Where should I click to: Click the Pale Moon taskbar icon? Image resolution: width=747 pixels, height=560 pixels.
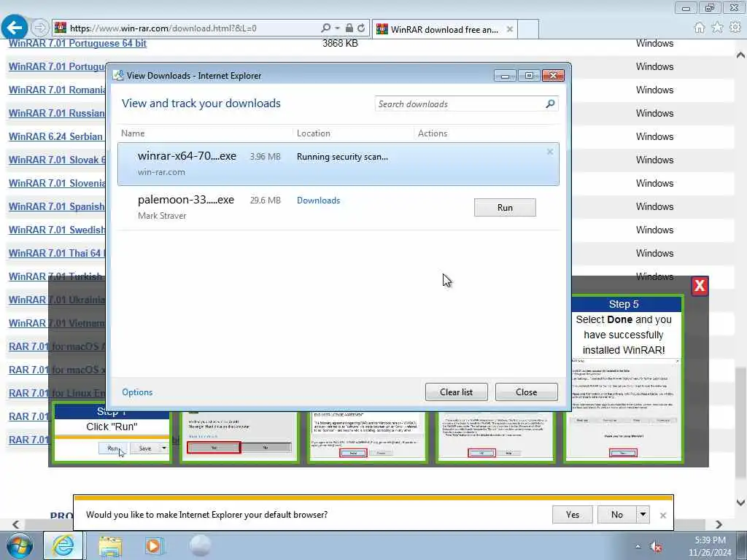(200, 545)
